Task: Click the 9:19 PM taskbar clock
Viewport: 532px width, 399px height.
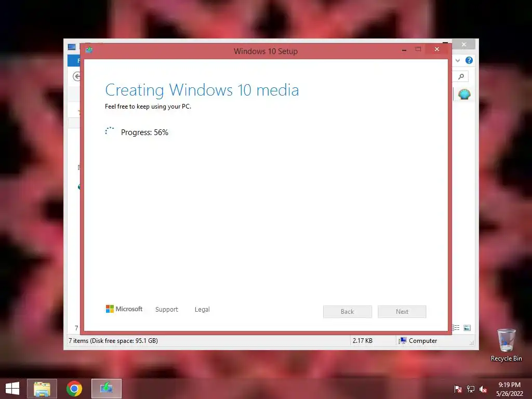Action: pyautogui.click(x=509, y=385)
